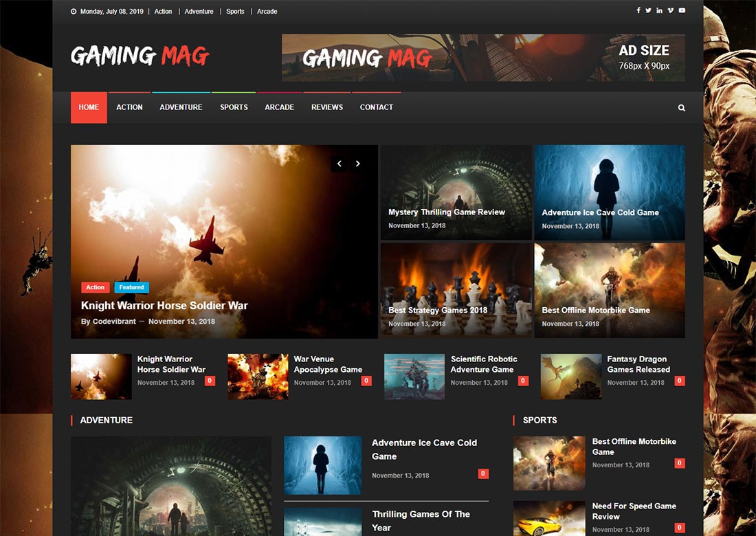The width and height of the screenshot is (756, 536).
Task: Open Knight Warrior Horse Soldier War slider headline
Action: tap(164, 306)
